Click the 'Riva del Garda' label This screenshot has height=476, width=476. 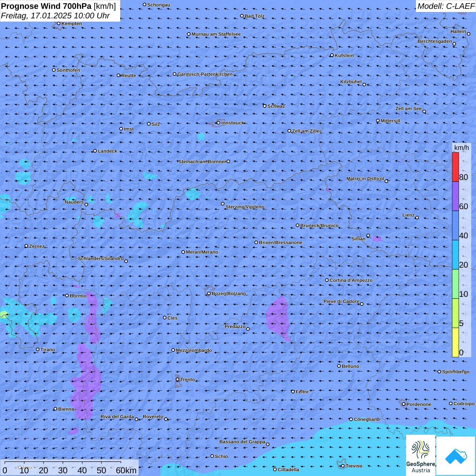[117, 417]
